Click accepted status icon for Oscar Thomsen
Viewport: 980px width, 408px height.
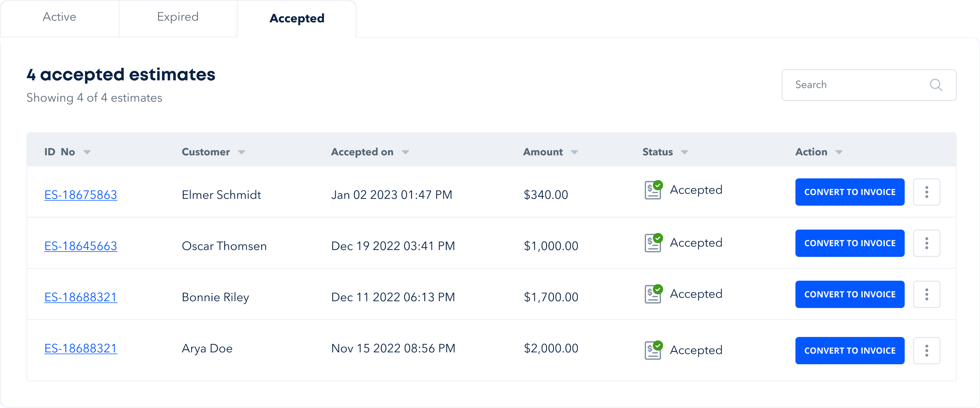coord(653,243)
